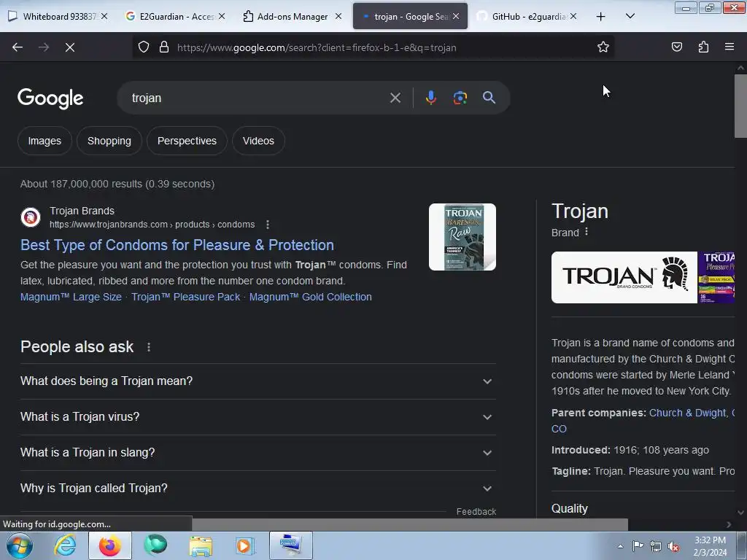Click the Trojan Brands site icon

(31, 217)
